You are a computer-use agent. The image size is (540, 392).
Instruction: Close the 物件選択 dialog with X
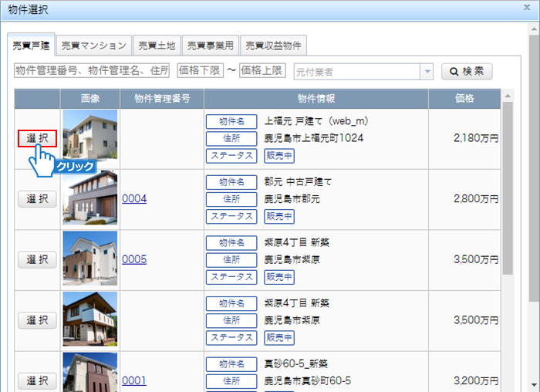coord(528,9)
